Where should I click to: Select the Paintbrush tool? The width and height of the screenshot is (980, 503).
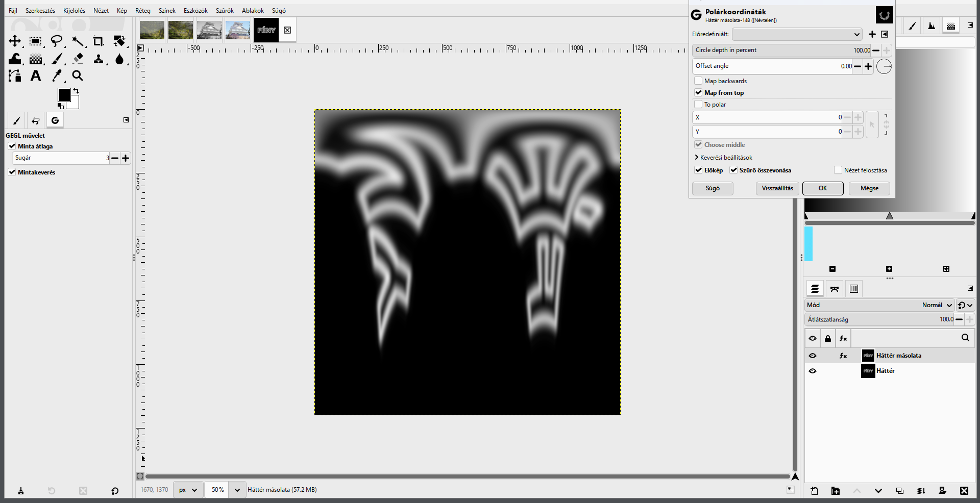click(x=57, y=59)
